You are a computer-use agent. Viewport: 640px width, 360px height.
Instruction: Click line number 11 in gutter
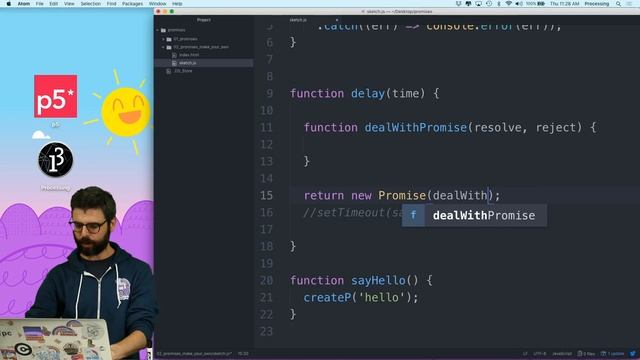(x=266, y=128)
